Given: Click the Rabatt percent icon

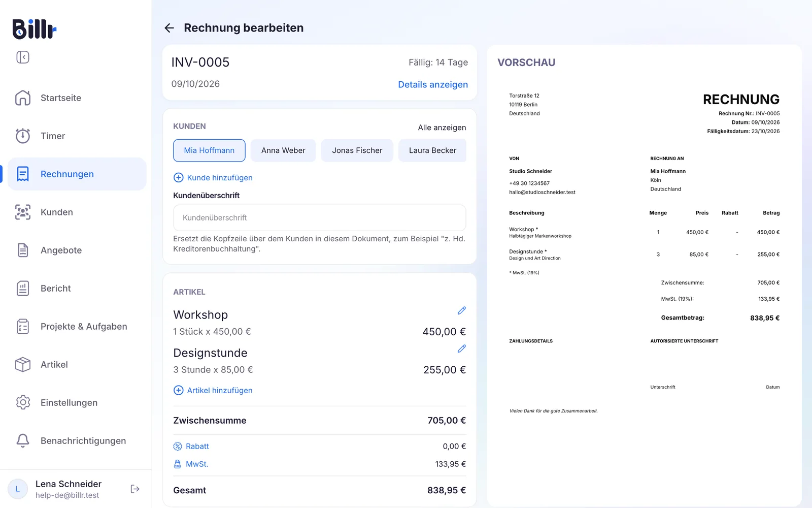Looking at the screenshot, I should pyautogui.click(x=178, y=446).
